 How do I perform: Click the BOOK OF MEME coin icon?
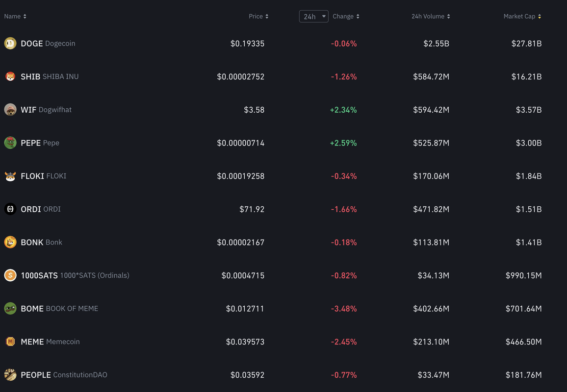[10, 309]
